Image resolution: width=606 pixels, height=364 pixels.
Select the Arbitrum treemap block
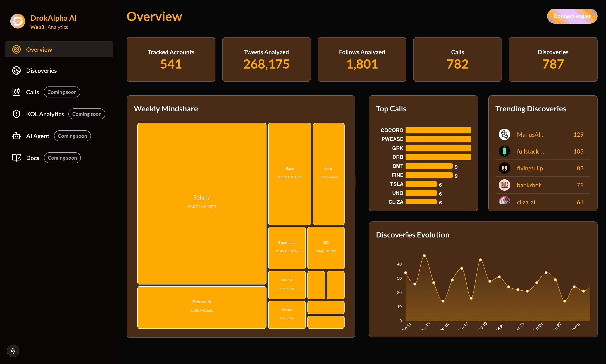pos(287,285)
